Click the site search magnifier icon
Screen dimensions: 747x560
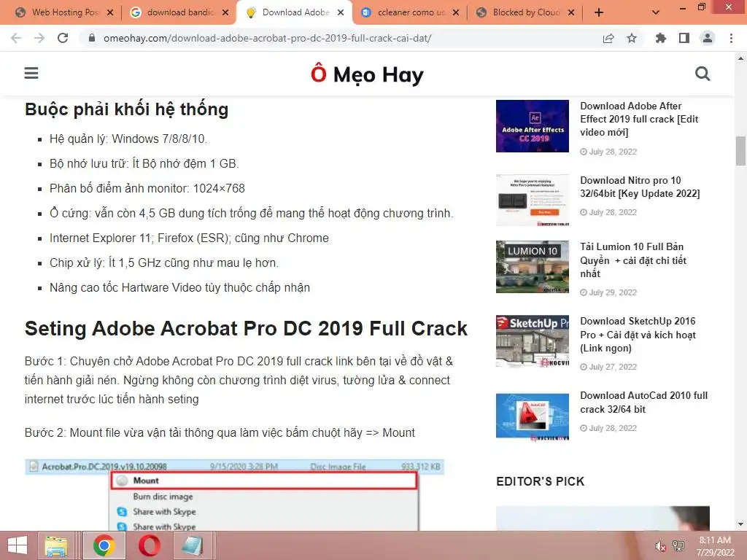pos(703,74)
